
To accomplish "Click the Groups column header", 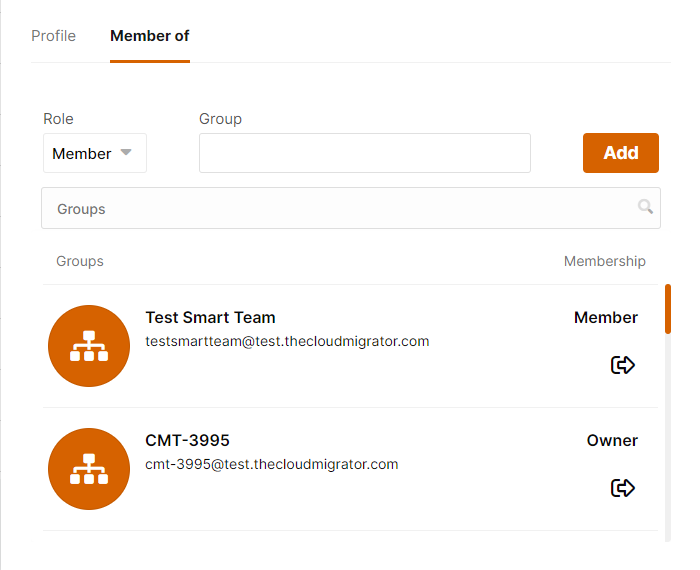I will coord(80,261).
